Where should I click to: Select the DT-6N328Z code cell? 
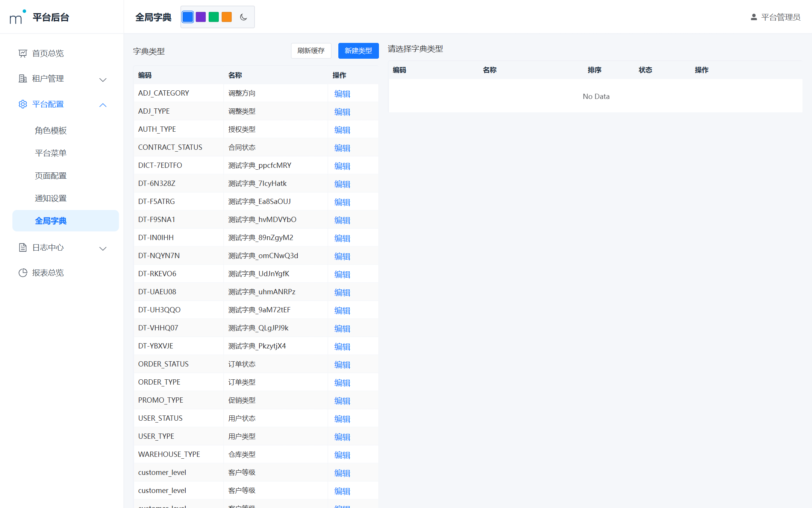[x=179, y=184]
